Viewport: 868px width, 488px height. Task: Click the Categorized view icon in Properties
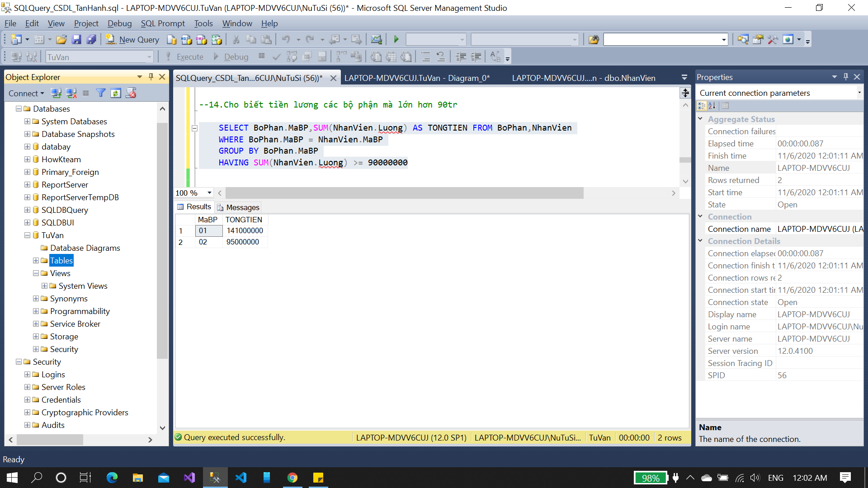pos(702,106)
